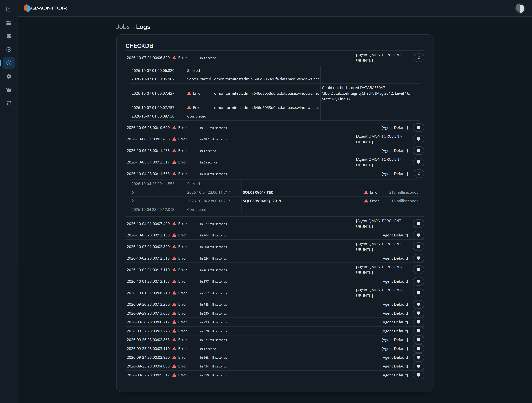
Task: Expand the SQLCSRV04\ITEC row details
Action: [x=133, y=192]
